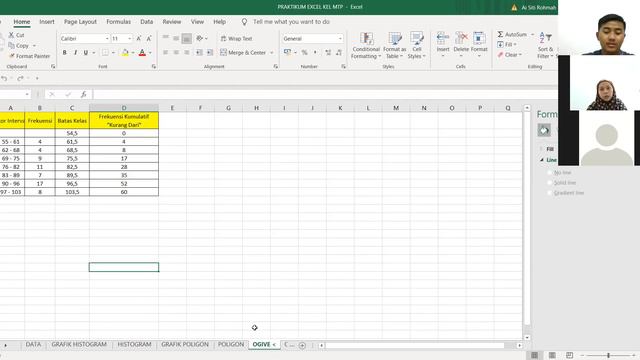
Task: Switch to the DATA sheet tab
Action: pyautogui.click(x=33, y=344)
